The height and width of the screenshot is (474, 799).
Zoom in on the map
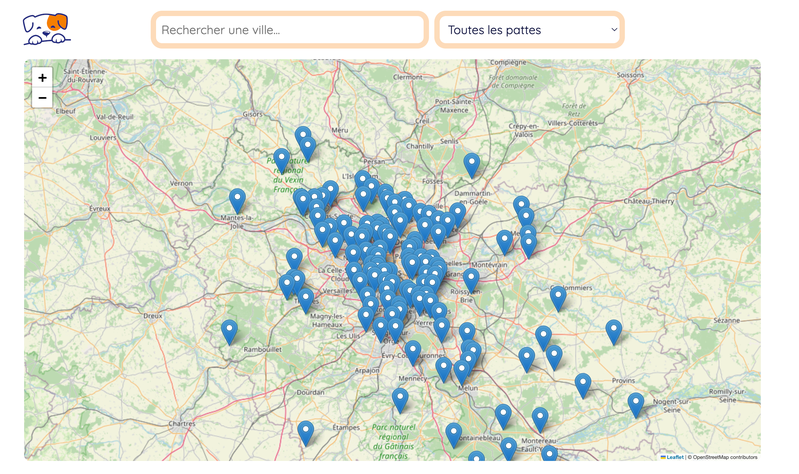(x=42, y=77)
